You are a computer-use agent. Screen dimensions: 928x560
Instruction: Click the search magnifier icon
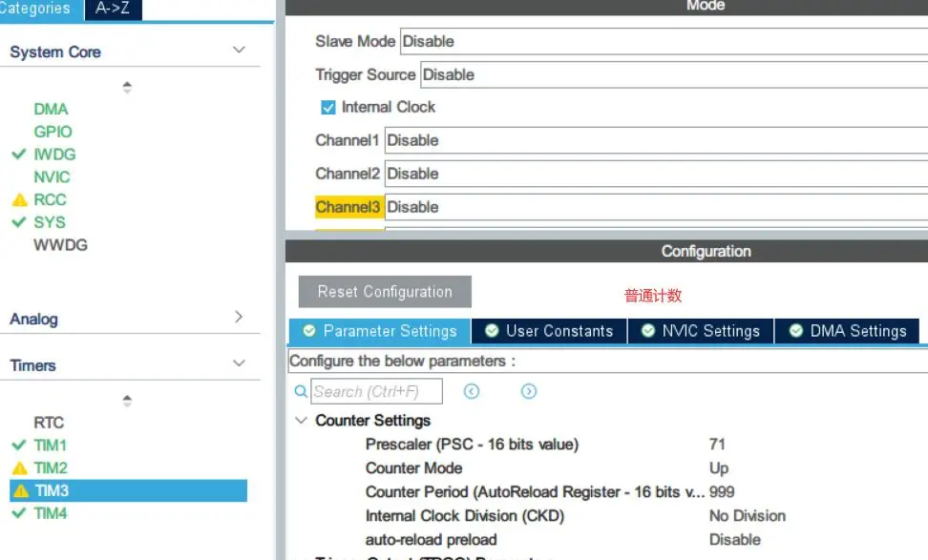[301, 391]
